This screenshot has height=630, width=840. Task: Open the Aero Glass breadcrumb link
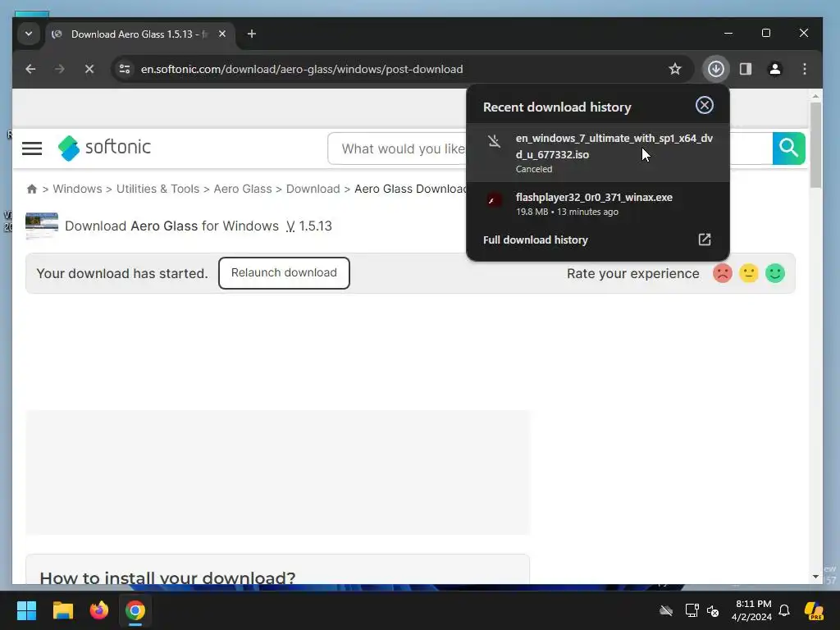243,189
